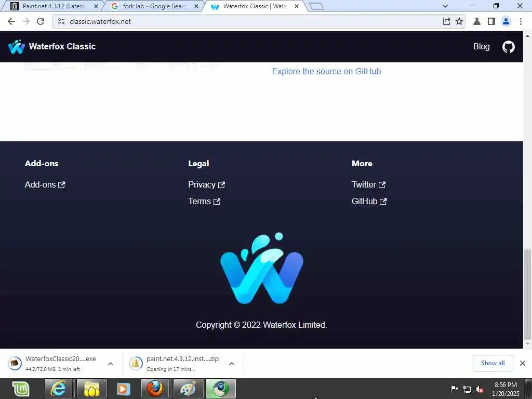This screenshot has width=532, height=399.
Task: Open the site information icon in the address bar
Action: 61,21
